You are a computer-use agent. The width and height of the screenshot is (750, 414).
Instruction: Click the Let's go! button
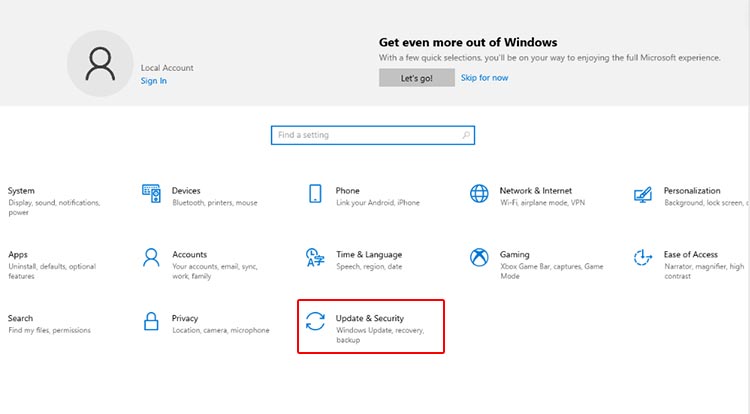(x=417, y=78)
